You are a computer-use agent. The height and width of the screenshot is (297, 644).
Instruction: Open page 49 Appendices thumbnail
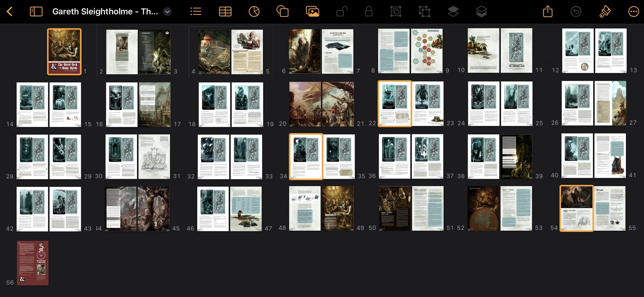(x=338, y=208)
